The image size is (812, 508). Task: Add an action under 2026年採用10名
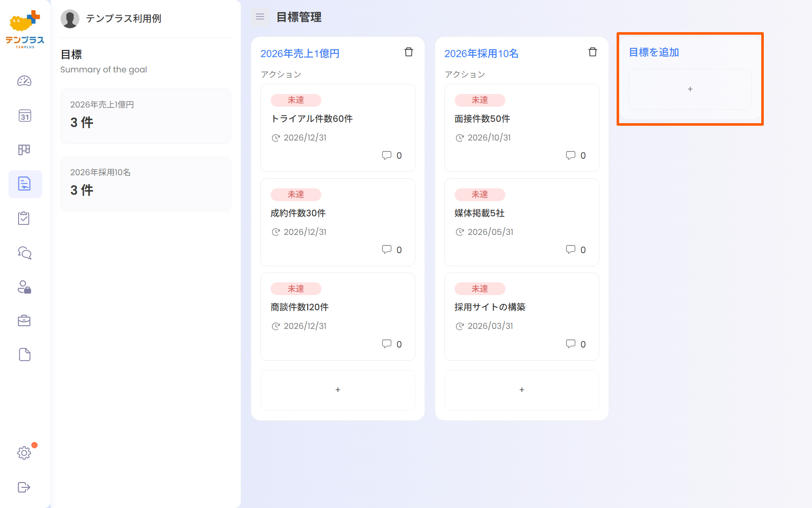tap(522, 390)
